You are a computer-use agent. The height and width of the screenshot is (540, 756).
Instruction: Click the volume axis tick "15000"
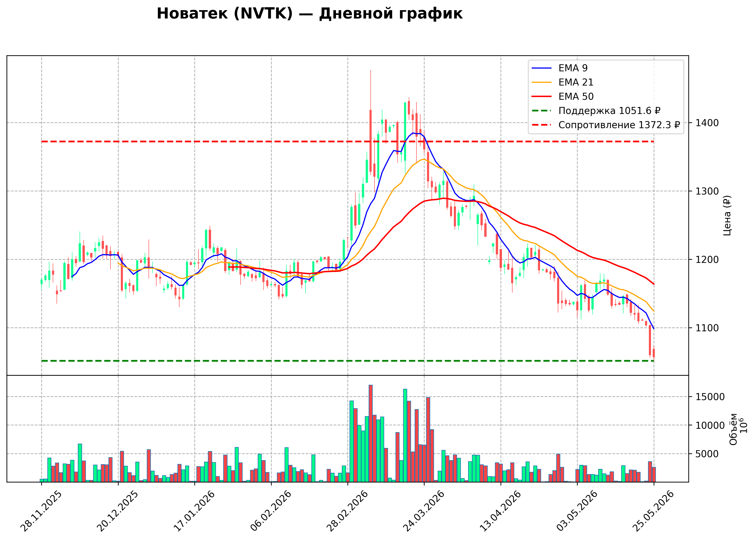[x=710, y=397]
